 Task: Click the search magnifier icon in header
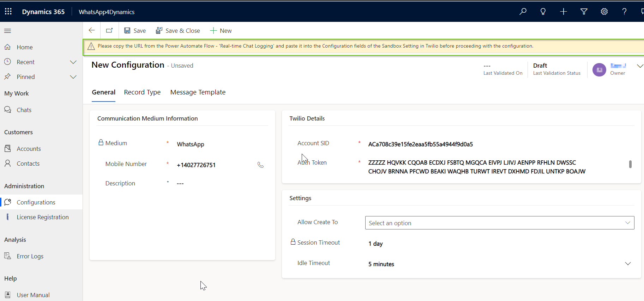coord(523,12)
